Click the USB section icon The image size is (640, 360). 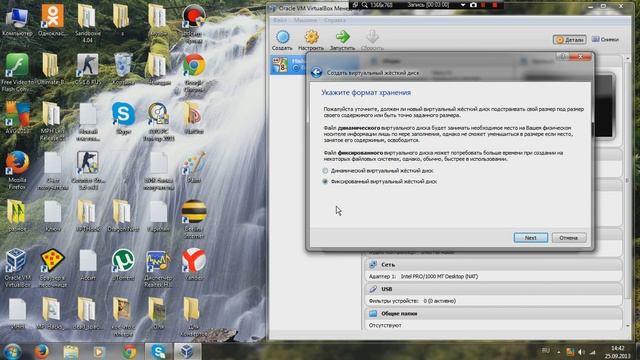pos(373,289)
